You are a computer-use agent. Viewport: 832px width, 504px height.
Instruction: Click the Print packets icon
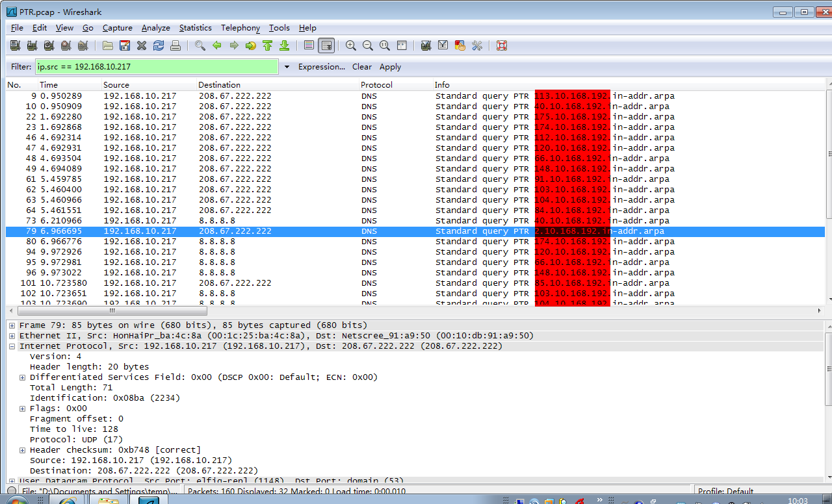pos(175,45)
